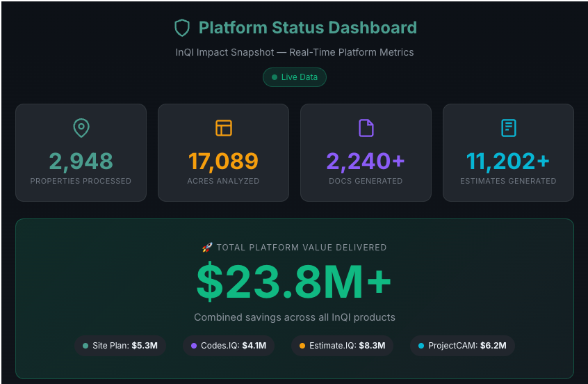The height and width of the screenshot is (384, 588).
Task: Select the Codes.IQ $4.1M pill
Action: [x=229, y=346]
